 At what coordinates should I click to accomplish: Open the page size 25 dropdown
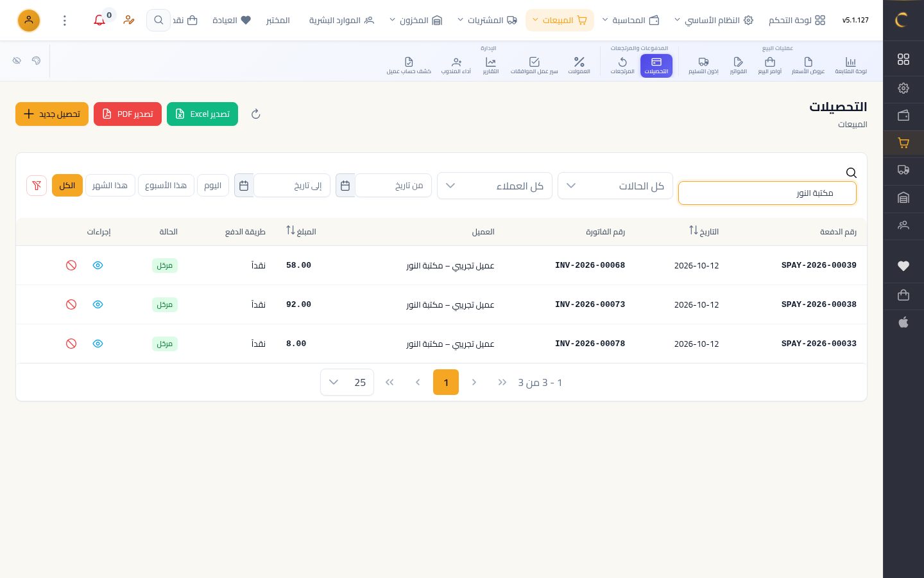point(347,382)
